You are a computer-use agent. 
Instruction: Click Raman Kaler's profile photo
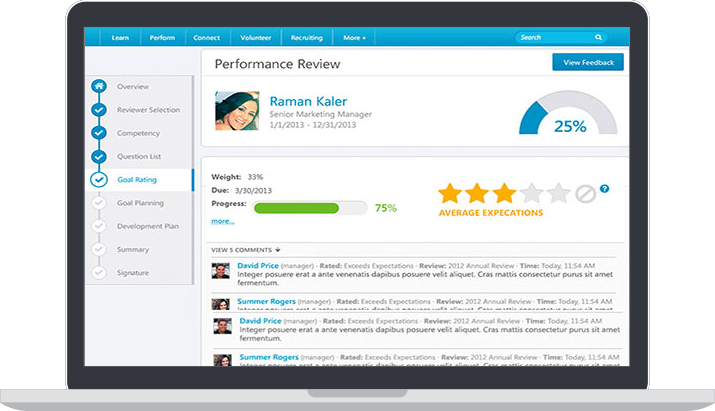click(x=238, y=111)
